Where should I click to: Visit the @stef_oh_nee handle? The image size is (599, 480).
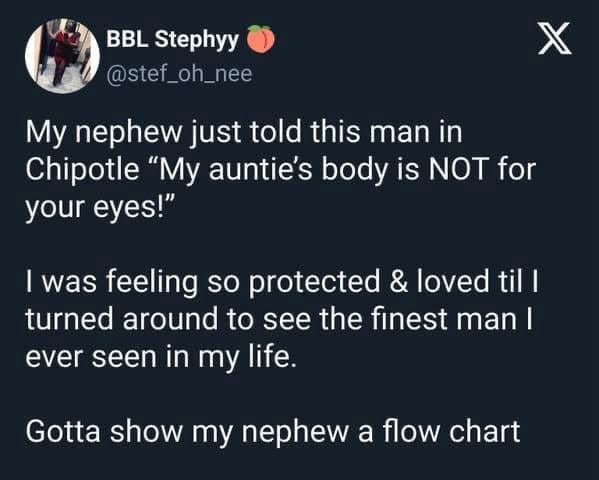coord(179,74)
